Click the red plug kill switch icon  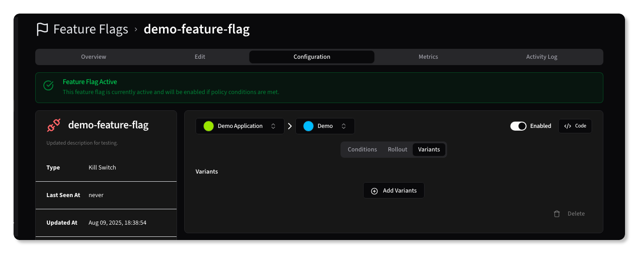pos(54,125)
